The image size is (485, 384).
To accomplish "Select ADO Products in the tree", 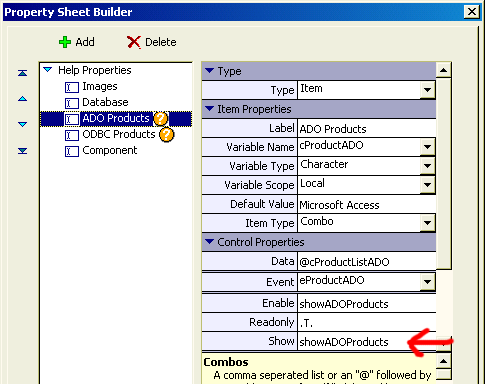I will point(116,118).
